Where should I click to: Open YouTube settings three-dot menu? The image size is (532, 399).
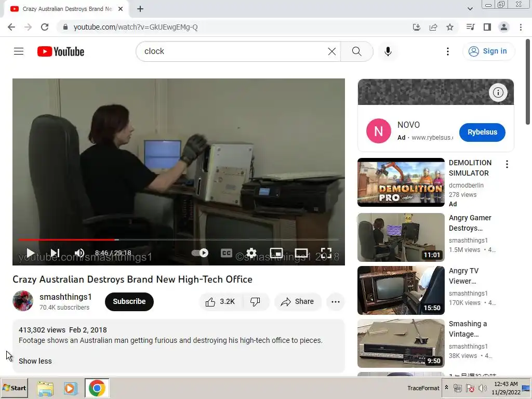pyautogui.click(x=447, y=51)
